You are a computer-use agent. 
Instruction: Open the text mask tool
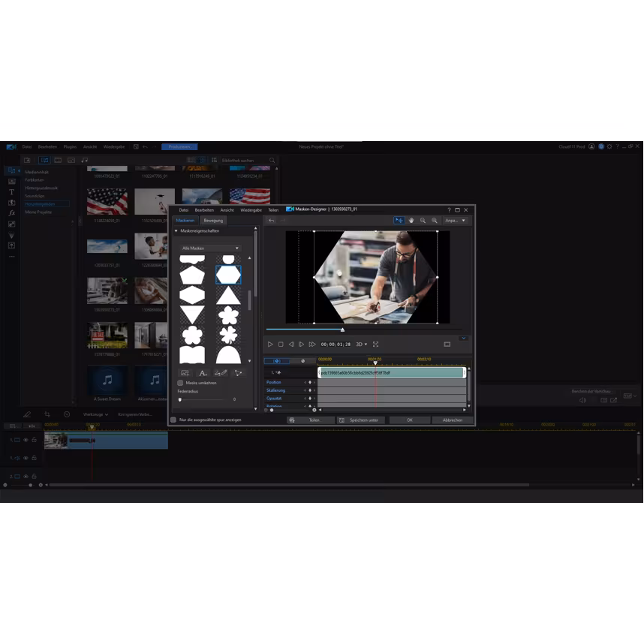click(x=202, y=373)
